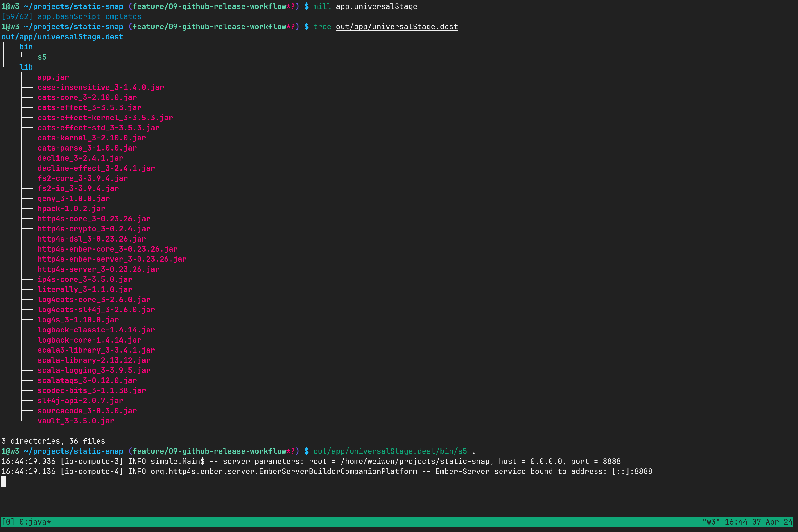Image resolution: width=798 pixels, height=532 pixels.
Task: Select http4s-server_3-0.23.26.jar entry
Action: pos(98,269)
